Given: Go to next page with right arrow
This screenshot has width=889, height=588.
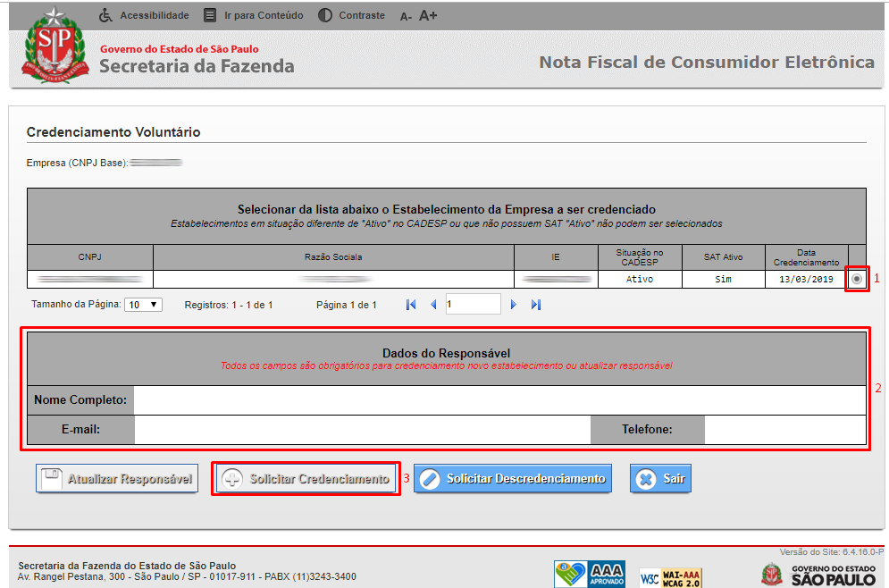Looking at the screenshot, I should pyautogui.click(x=513, y=304).
